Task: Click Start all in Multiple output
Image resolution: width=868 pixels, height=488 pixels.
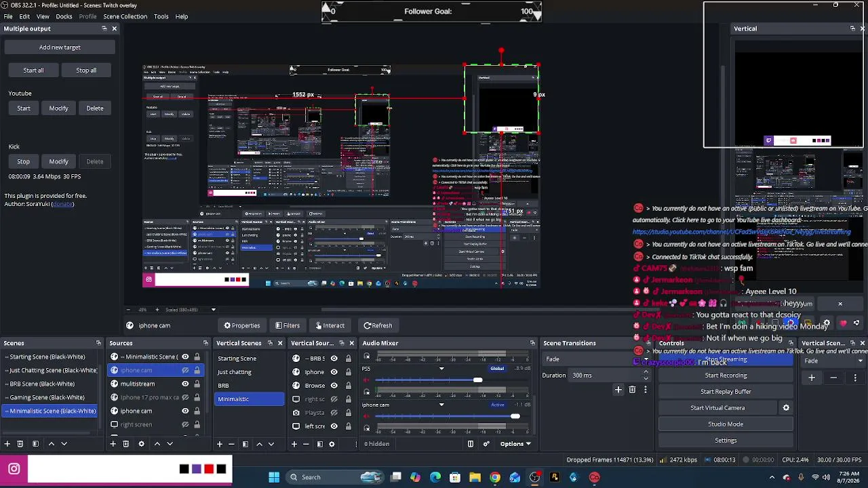Action: [x=33, y=70]
